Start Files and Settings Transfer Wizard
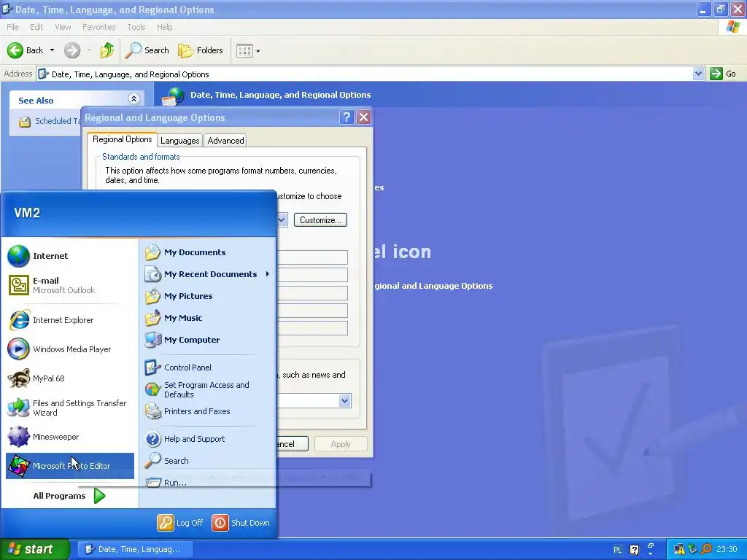 point(70,408)
